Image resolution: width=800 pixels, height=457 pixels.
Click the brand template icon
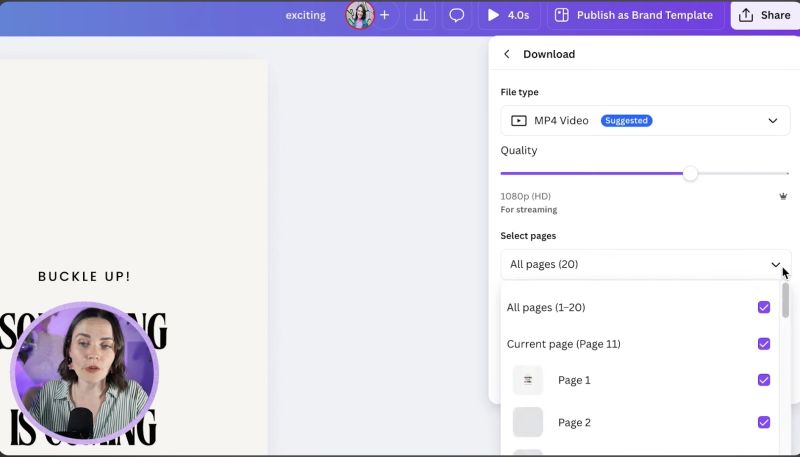pyautogui.click(x=562, y=15)
